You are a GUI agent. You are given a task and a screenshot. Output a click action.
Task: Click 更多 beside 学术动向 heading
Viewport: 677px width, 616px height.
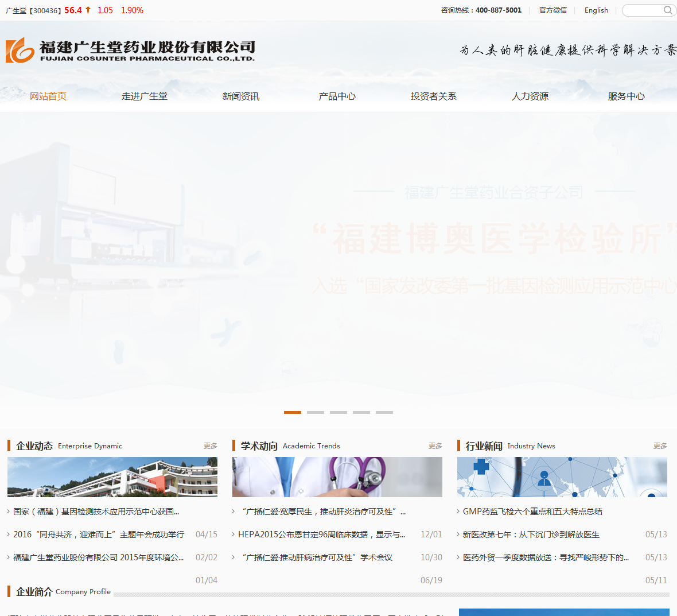coord(435,445)
